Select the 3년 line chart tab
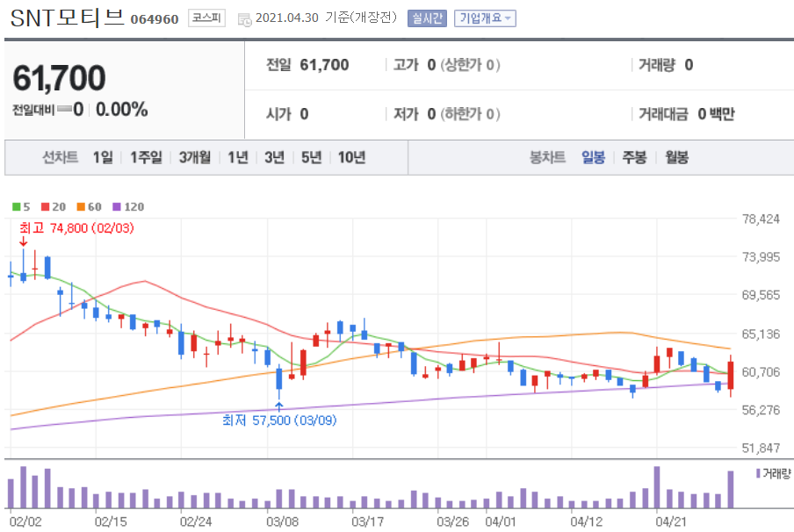 point(274,157)
